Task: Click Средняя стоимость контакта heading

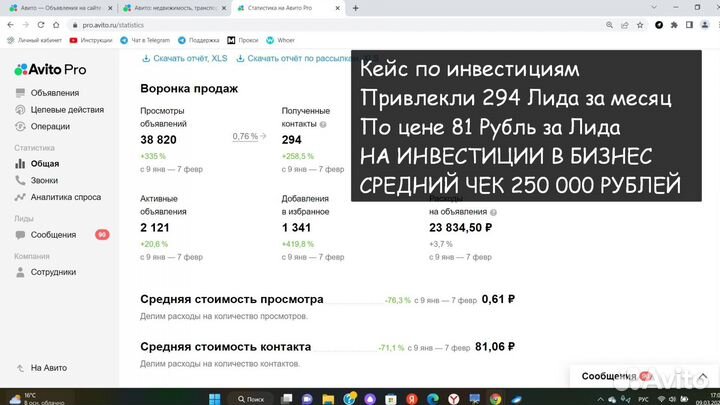Action: 225,347
